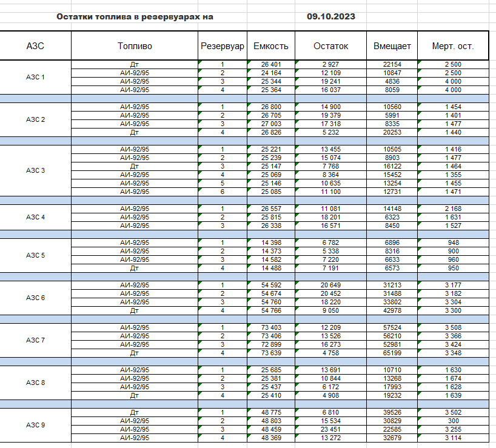Click the 'Емкость' column header
496x448 pixels.
coord(271,46)
